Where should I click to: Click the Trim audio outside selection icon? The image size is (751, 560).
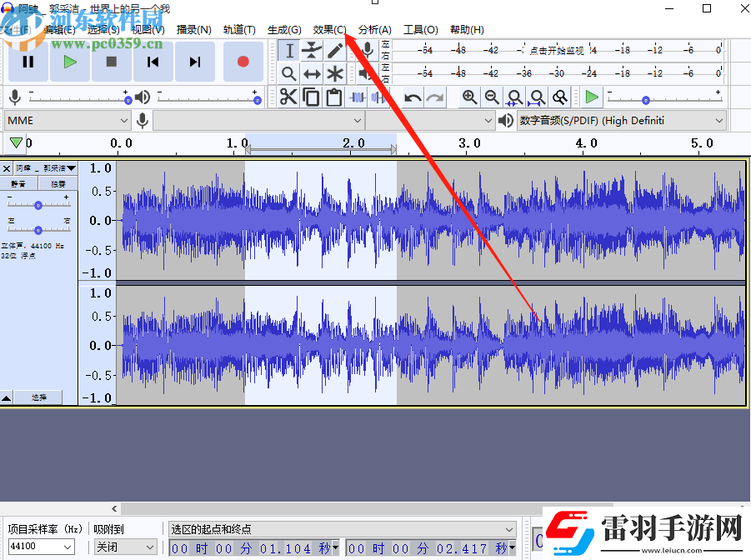click(358, 97)
